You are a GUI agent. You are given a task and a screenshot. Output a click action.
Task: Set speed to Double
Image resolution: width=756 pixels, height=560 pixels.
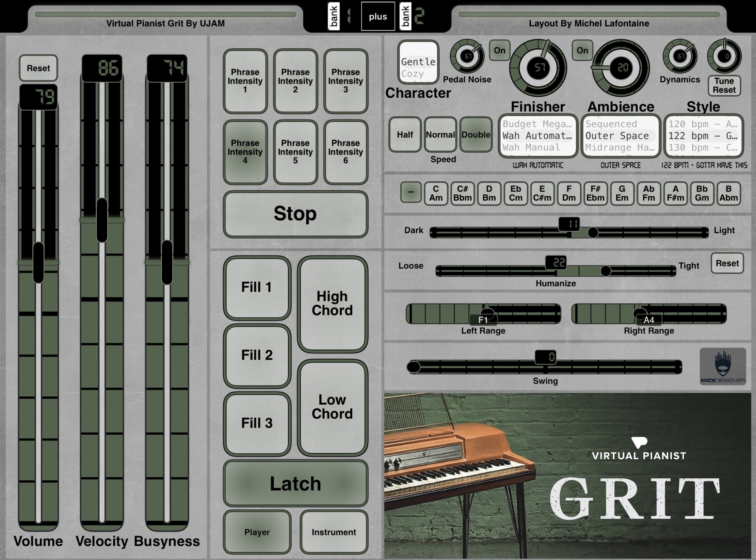476,135
